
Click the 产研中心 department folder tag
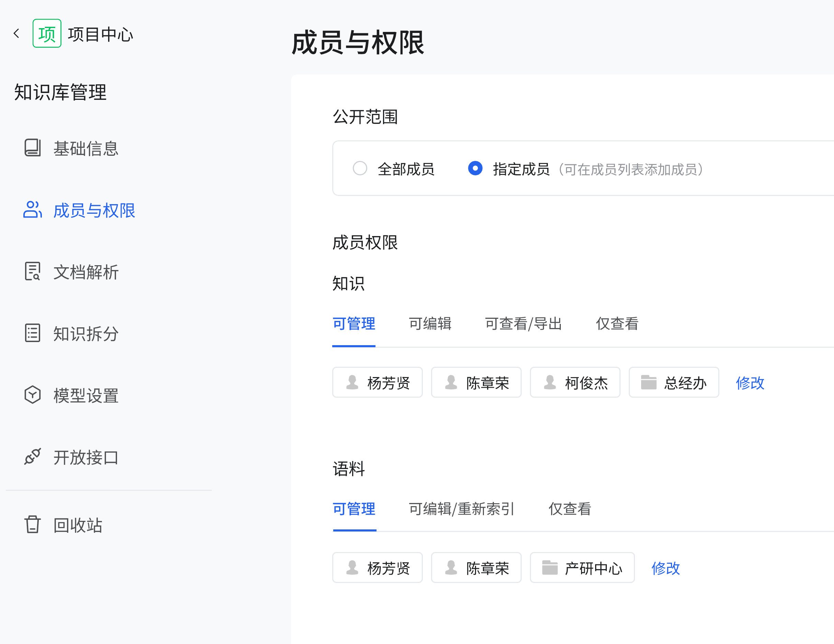(x=582, y=568)
